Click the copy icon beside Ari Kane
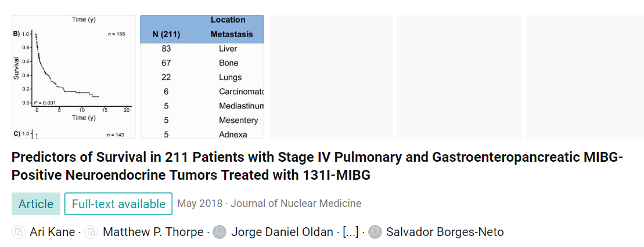Screen dimensions: 644x247 (19, 232)
